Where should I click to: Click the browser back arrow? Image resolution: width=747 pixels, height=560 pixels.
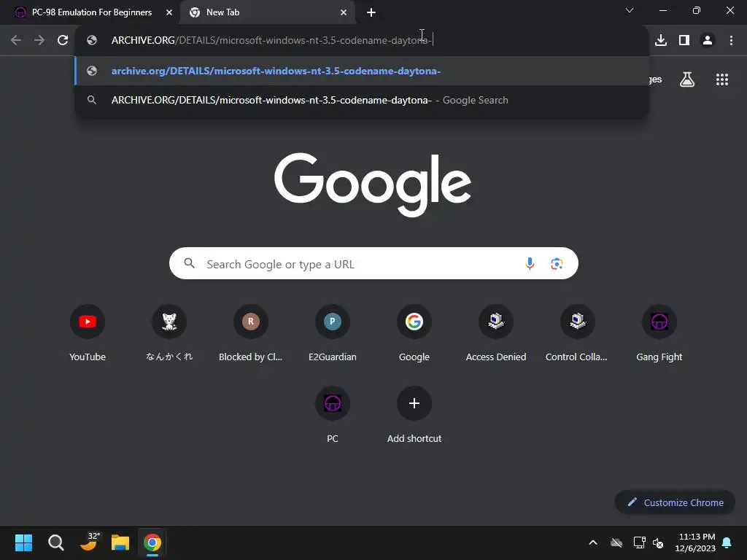pyautogui.click(x=16, y=41)
